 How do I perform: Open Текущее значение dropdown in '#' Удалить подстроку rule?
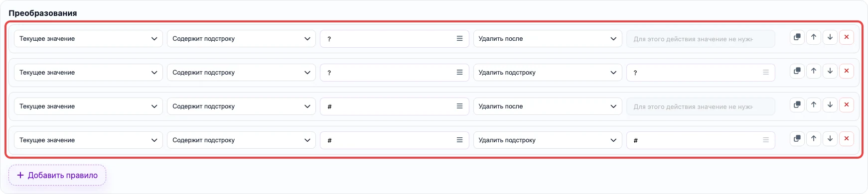click(88, 140)
